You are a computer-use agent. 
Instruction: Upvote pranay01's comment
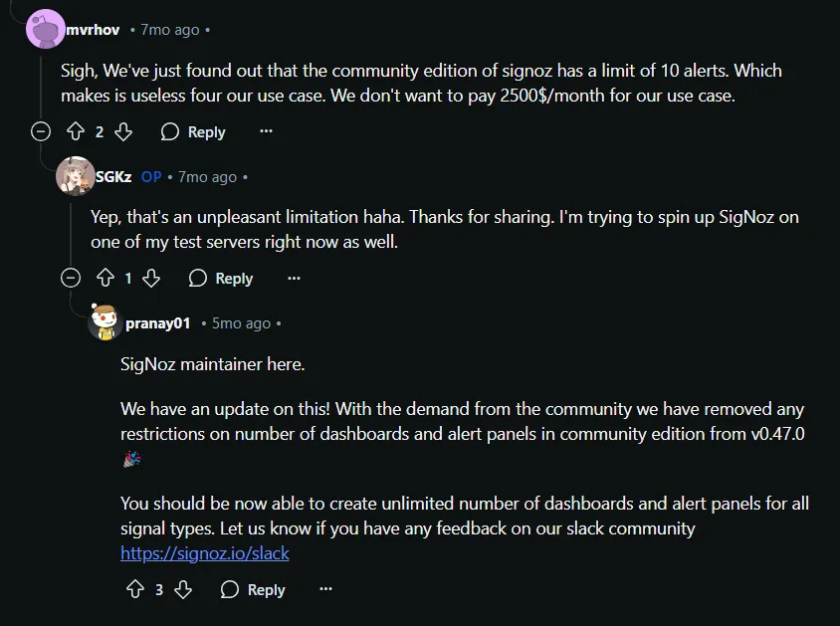pyautogui.click(x=135, y=590)
